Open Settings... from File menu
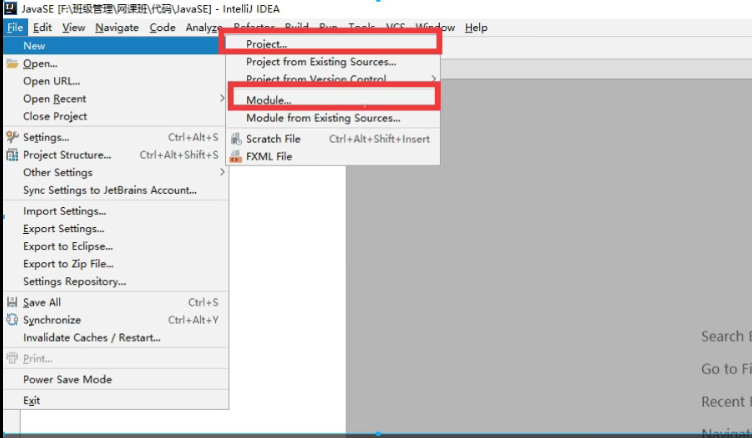 (114, 137)
